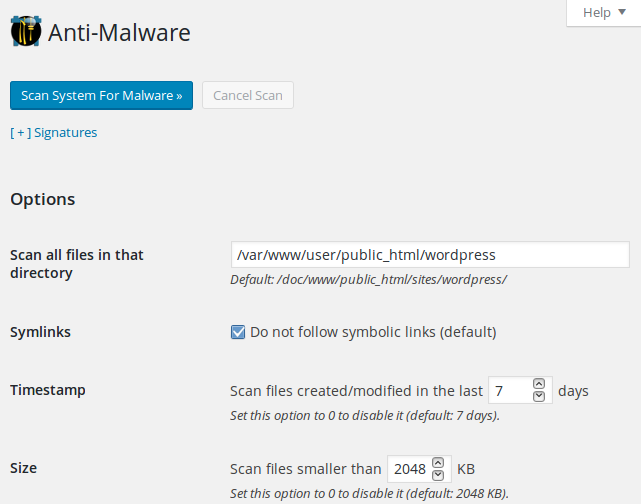Click the Help tab arrow icon
The width and height of the screenshot is (641, 504).
click(x=622, y=12)
